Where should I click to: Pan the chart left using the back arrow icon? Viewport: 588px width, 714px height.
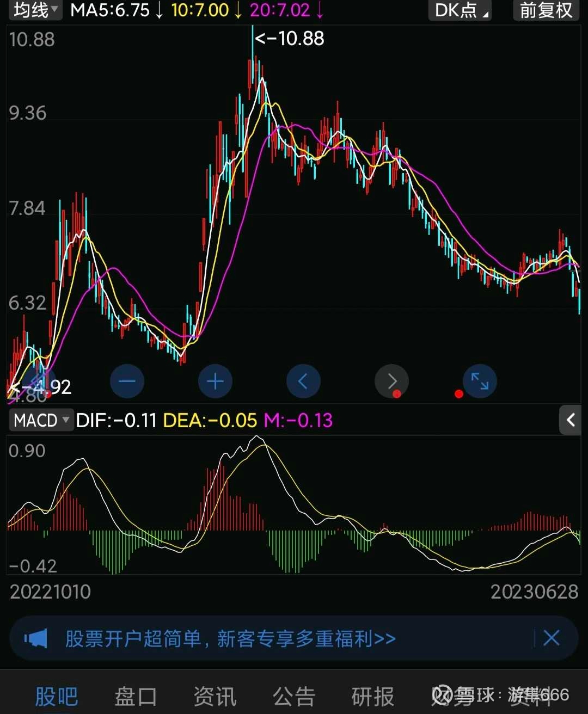point(303,381)
